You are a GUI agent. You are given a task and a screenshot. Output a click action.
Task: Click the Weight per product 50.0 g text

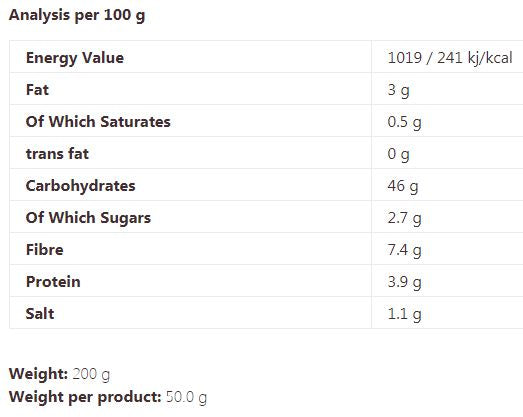(108, 397)
